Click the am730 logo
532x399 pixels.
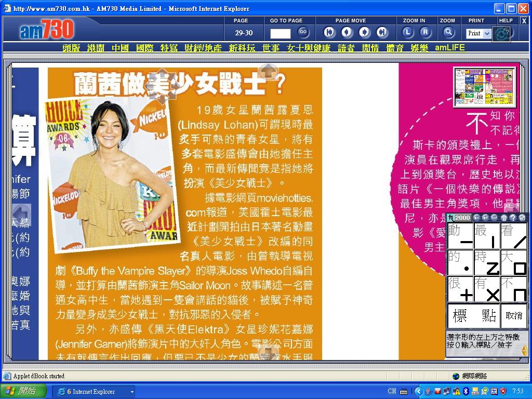(x=47, y=30)
